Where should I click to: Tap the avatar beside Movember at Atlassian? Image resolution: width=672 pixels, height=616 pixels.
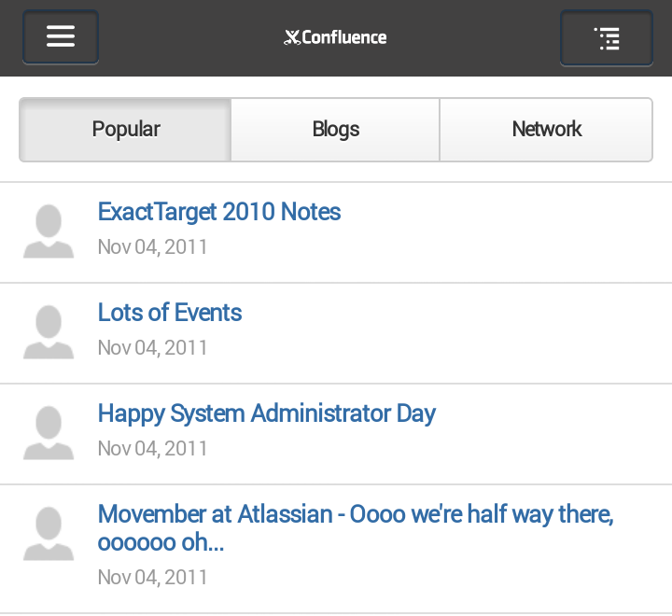coord(49,535)
